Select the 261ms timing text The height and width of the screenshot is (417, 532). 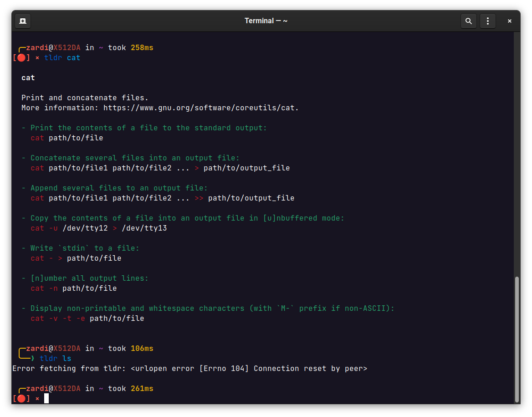coord(142,388)
